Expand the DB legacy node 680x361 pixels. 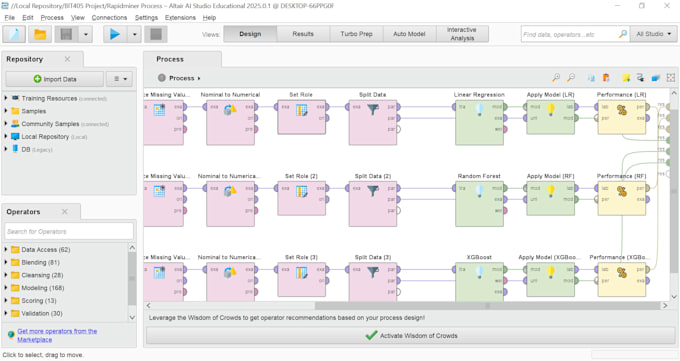coord(6,149)
